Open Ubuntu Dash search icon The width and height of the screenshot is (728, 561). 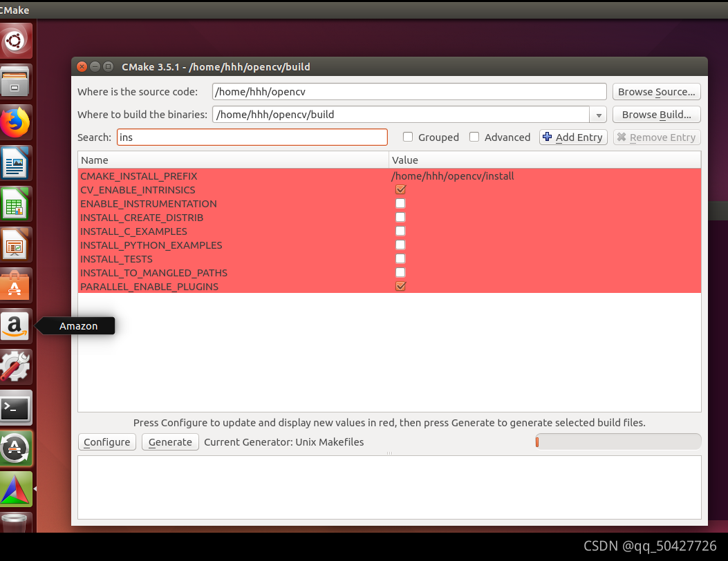coord(15,41)
